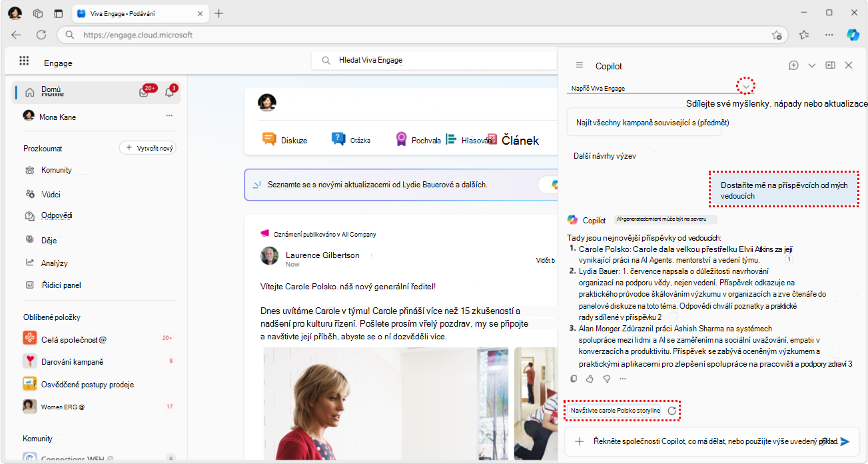Select the Otázka post type

click(351, 139)
